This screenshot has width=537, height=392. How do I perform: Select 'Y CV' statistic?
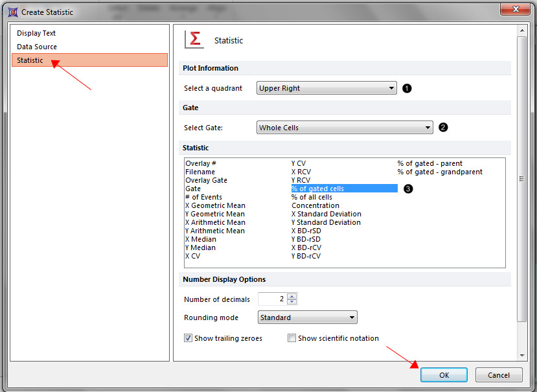pos(299,163)
